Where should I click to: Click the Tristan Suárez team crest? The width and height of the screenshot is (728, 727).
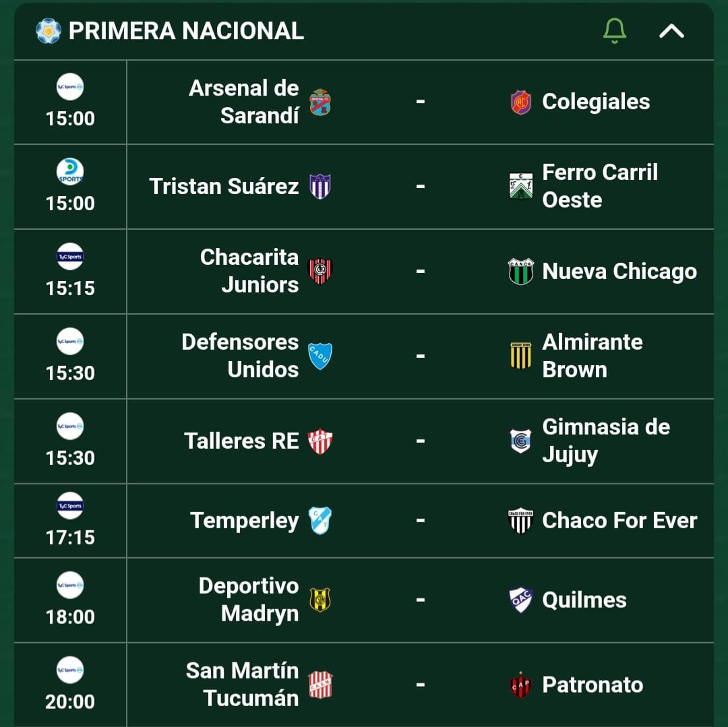point(320,187)
